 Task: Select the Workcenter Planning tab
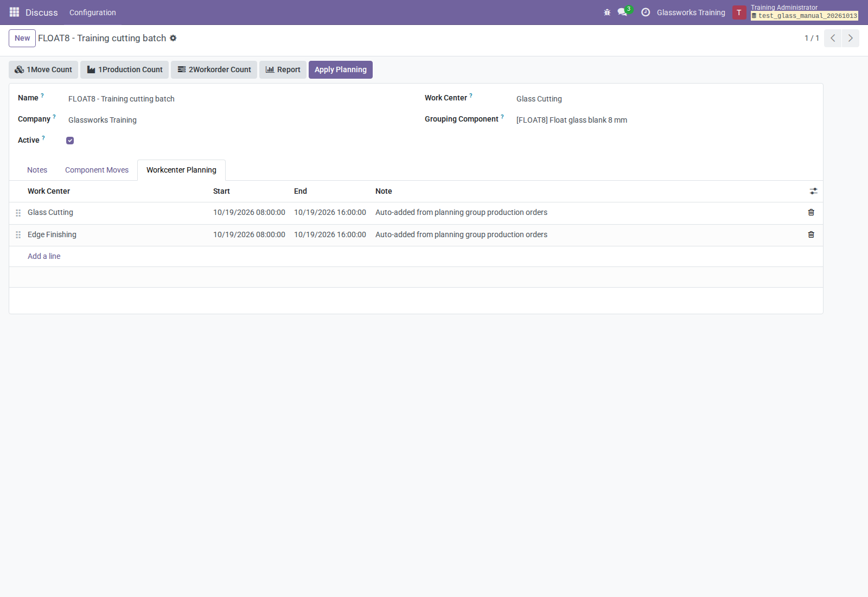click(181, 170)
